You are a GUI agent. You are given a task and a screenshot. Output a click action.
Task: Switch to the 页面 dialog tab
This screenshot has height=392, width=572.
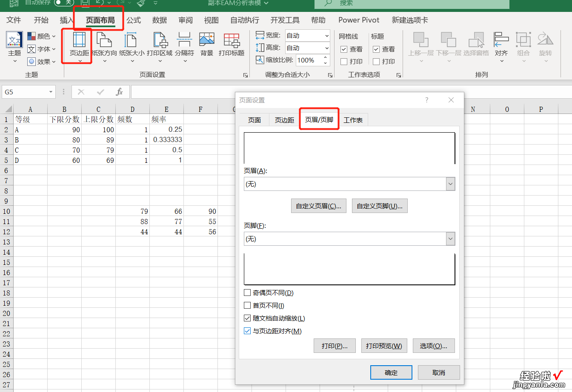[255, 120]
